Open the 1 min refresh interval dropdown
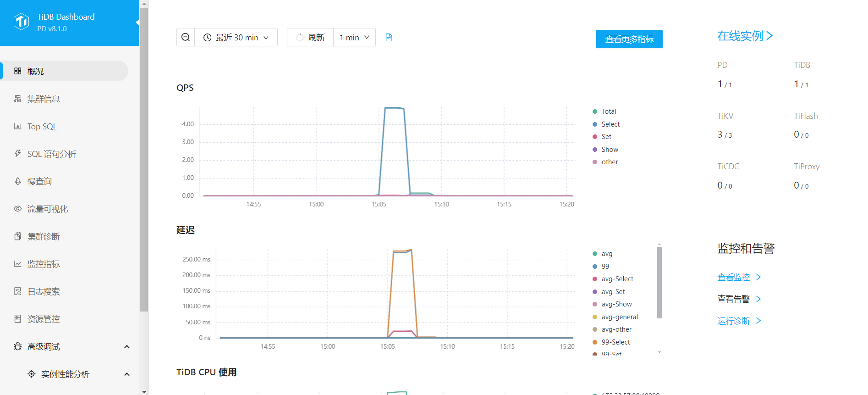This screenshot has height=395, width=868. [x=354, y=38]
